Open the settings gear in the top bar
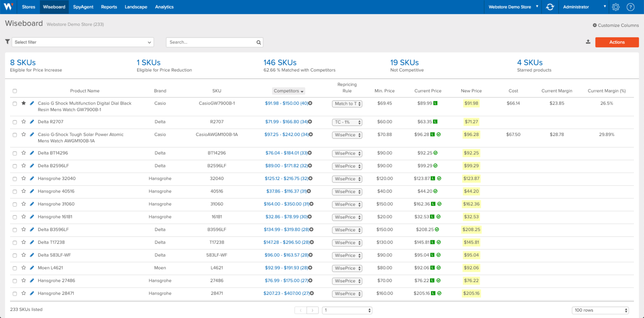The width and height of the screenshot is (644, 318). [615, 7]
